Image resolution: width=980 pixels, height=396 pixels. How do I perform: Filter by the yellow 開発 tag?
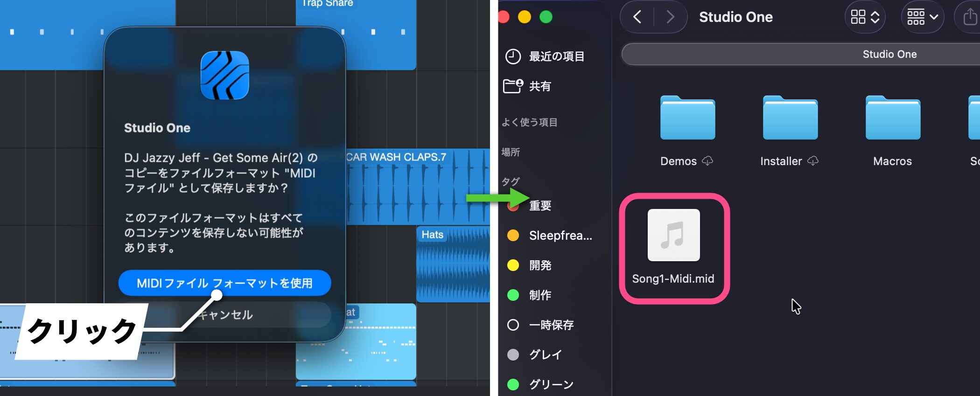[x=540, y=265]
